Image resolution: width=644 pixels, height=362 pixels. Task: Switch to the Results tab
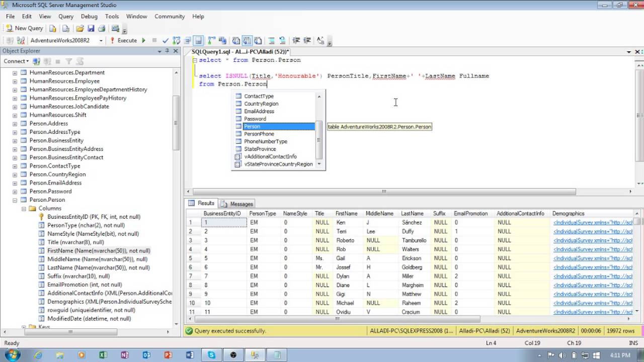click(x=201, y=203)
